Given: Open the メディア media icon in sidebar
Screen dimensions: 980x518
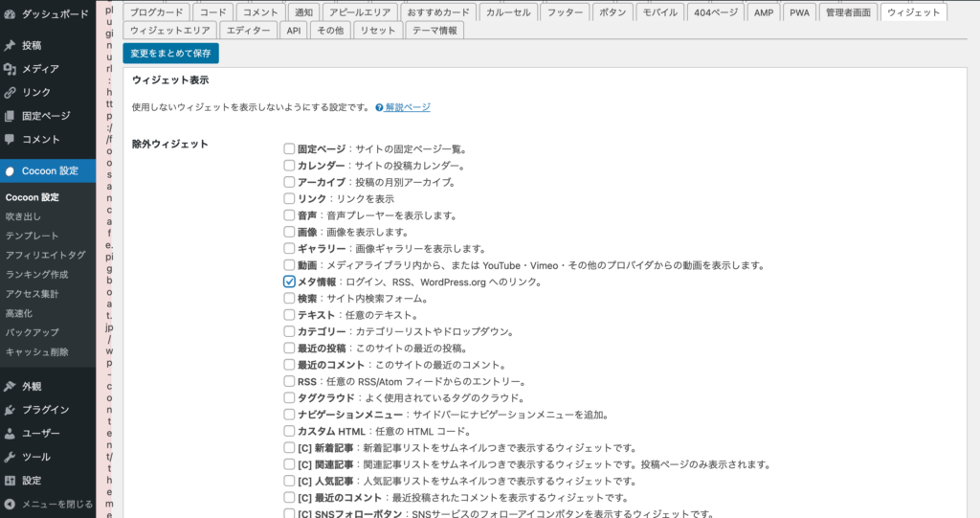Looking at the screenshot, I should 10,69.
